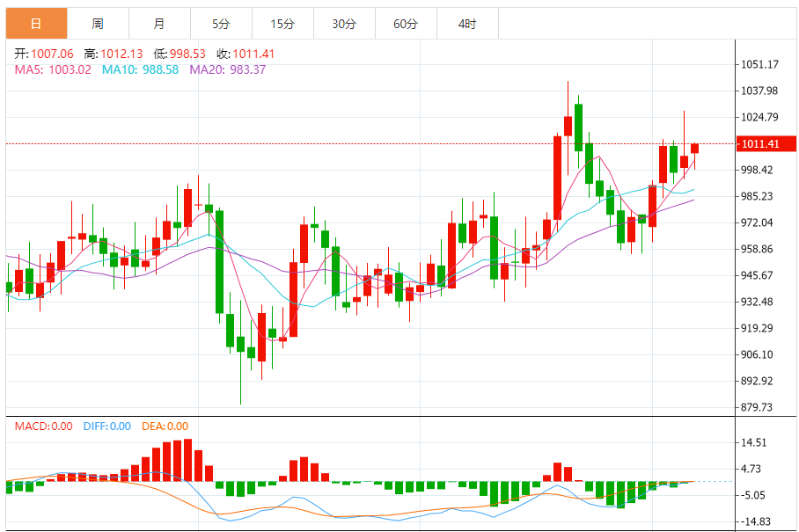Click the MA10: 988.58 indicator label
This screenshot has height=532, width=799.
pos(141,69)
